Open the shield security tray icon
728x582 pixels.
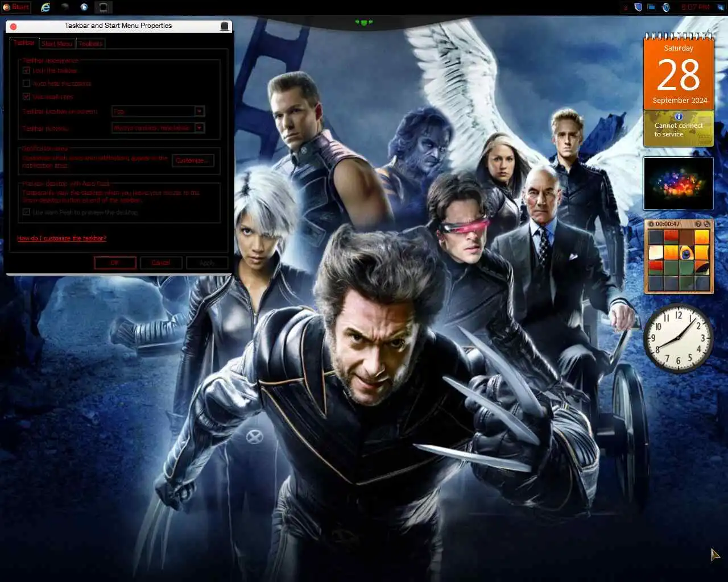tap(638, 7)
